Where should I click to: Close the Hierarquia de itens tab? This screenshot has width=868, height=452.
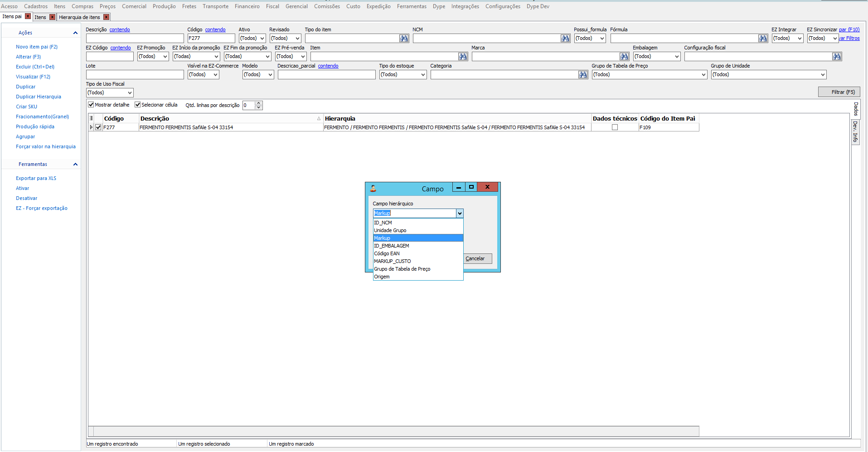pyautogui.click(x=107, y=17)
